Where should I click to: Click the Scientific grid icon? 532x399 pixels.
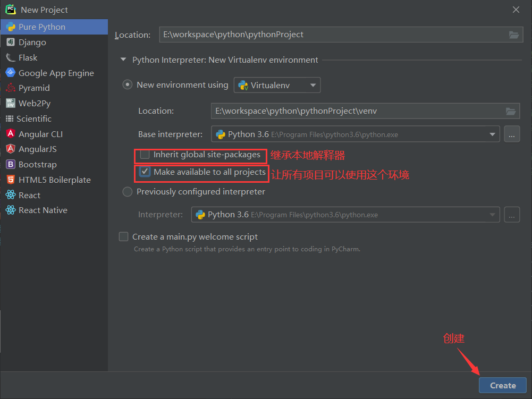[x=10, y=119]
